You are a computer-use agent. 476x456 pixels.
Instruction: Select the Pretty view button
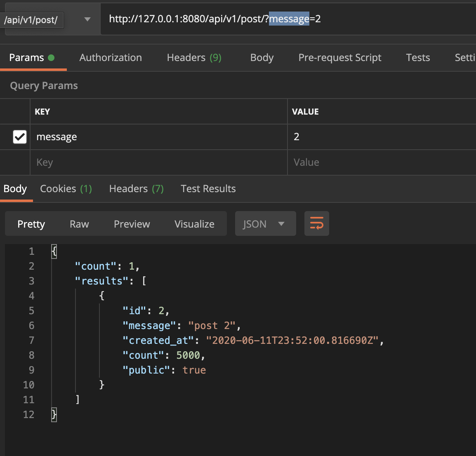tap(31, 224)
